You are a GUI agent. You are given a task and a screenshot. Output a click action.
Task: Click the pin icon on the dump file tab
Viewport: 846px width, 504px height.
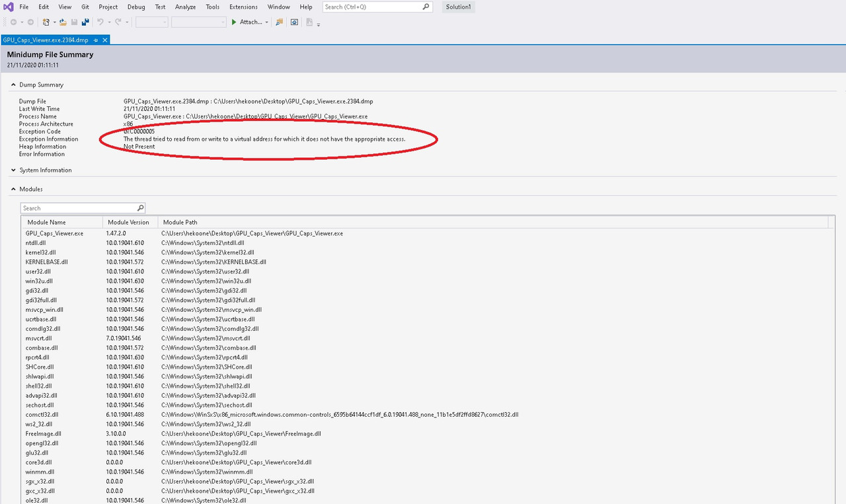click(95, 40)
